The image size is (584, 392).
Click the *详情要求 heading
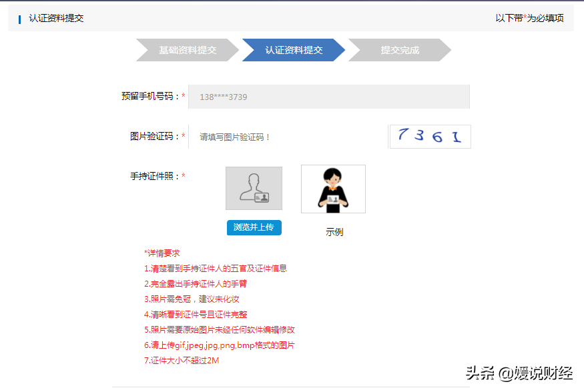click(162, 253)
